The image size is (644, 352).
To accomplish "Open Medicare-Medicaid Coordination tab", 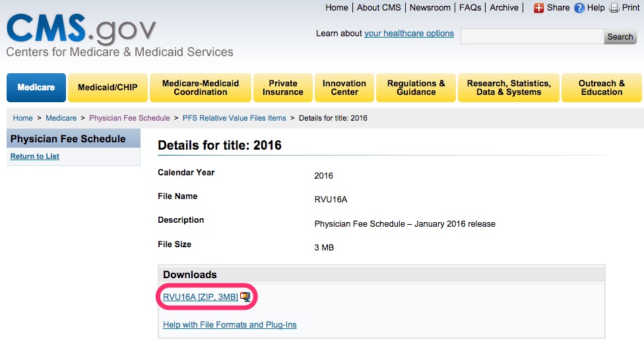I will coord(201,88).
